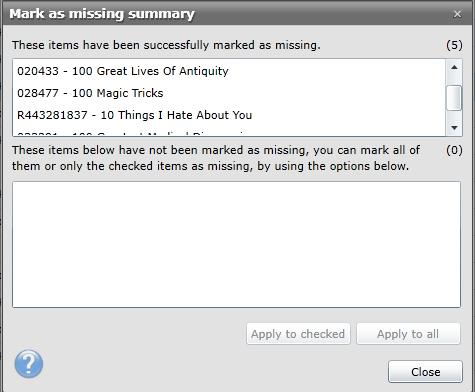The width and height of the screenshot is (475, 392).
Task: Click the Apply to all button
Action: pyautogui.click(x=408, y=334)
